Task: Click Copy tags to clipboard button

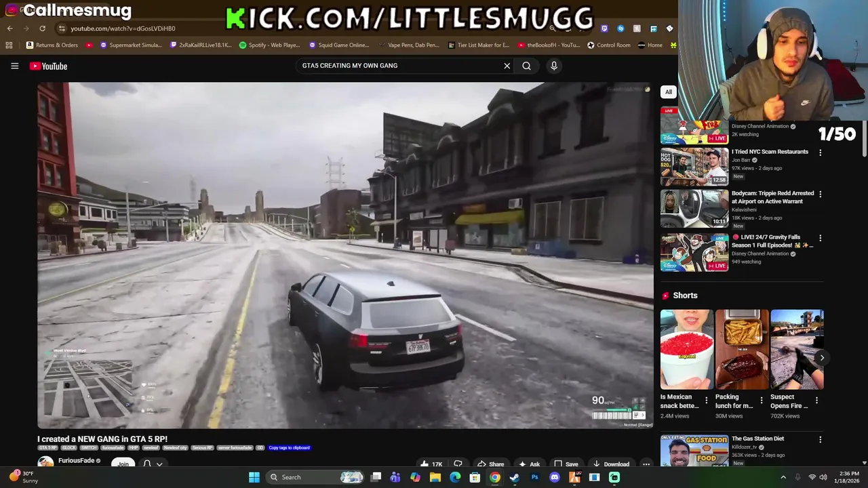Action: [x=289, y=448]
